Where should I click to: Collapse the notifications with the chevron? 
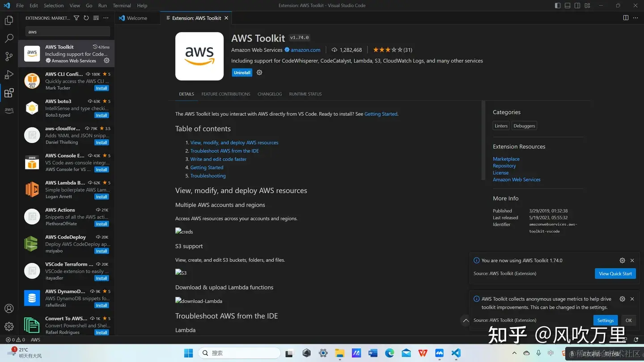(x=466, y=320)
